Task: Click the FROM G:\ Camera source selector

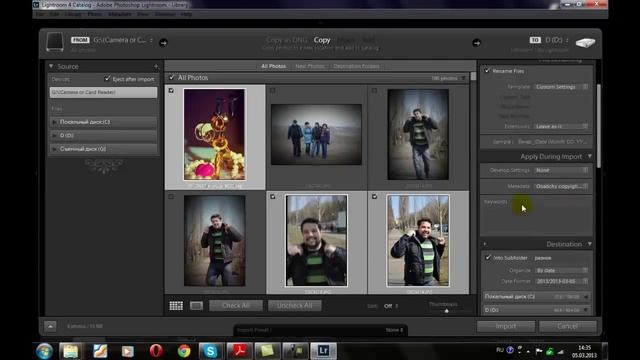Action: [123, 40]
